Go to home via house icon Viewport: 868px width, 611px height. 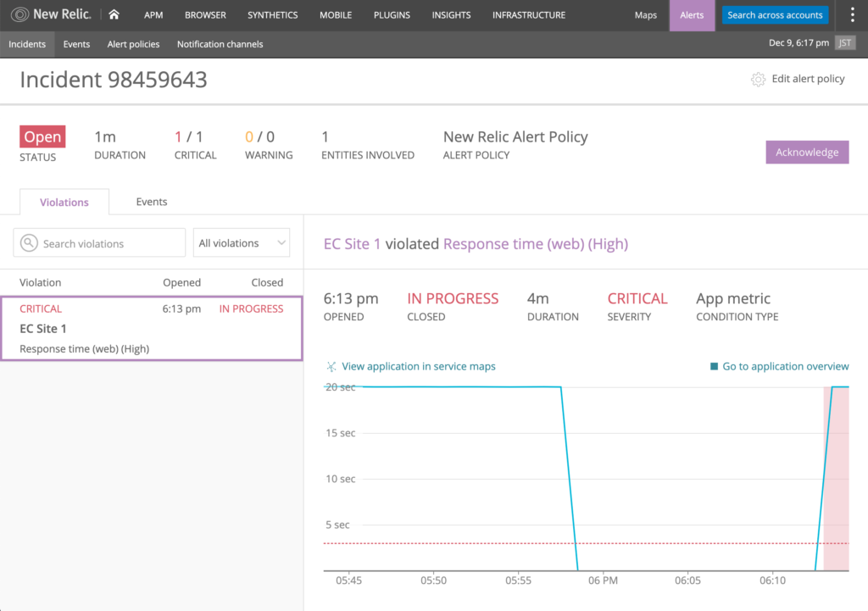114,14
